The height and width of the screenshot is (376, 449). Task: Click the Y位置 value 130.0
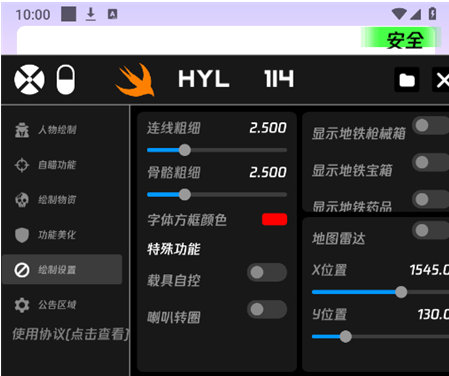click(x=433, y=314)
